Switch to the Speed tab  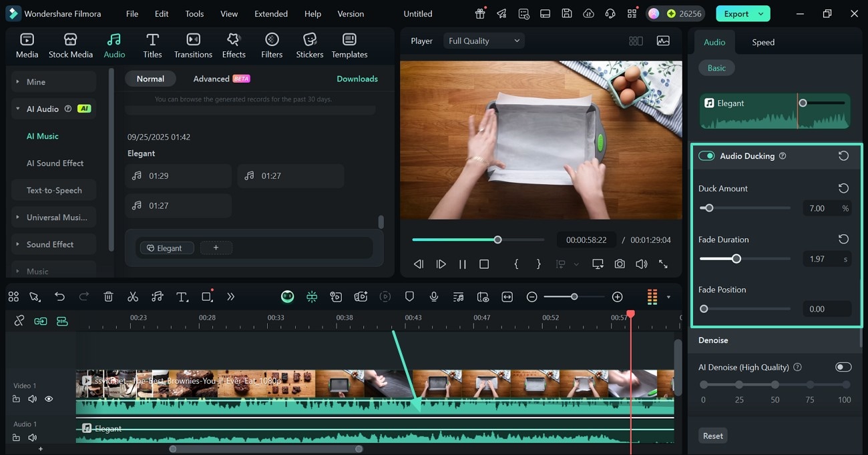763,42
